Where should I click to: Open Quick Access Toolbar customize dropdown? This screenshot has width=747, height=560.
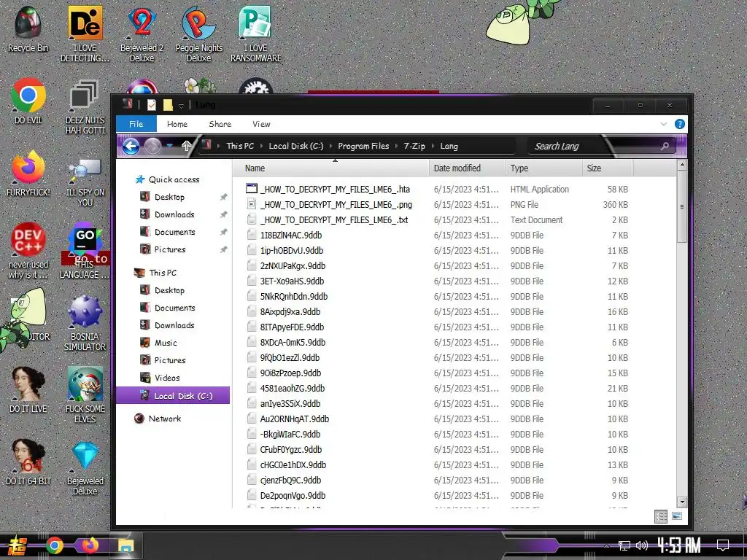pos(182,105)
